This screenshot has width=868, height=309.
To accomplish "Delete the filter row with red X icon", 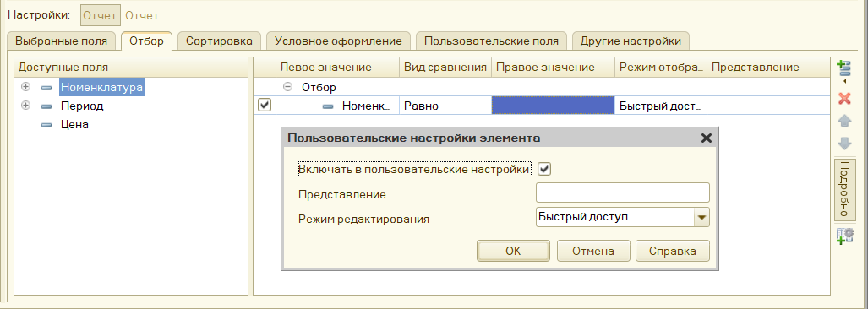I will [844, 99].
